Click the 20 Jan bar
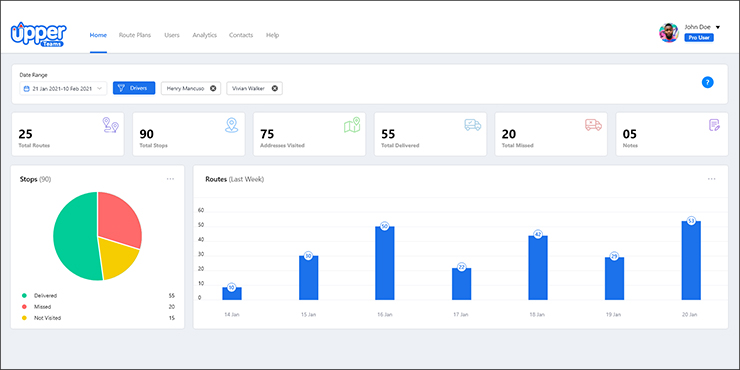Screen dimensions: 740x370 [691, 261]
